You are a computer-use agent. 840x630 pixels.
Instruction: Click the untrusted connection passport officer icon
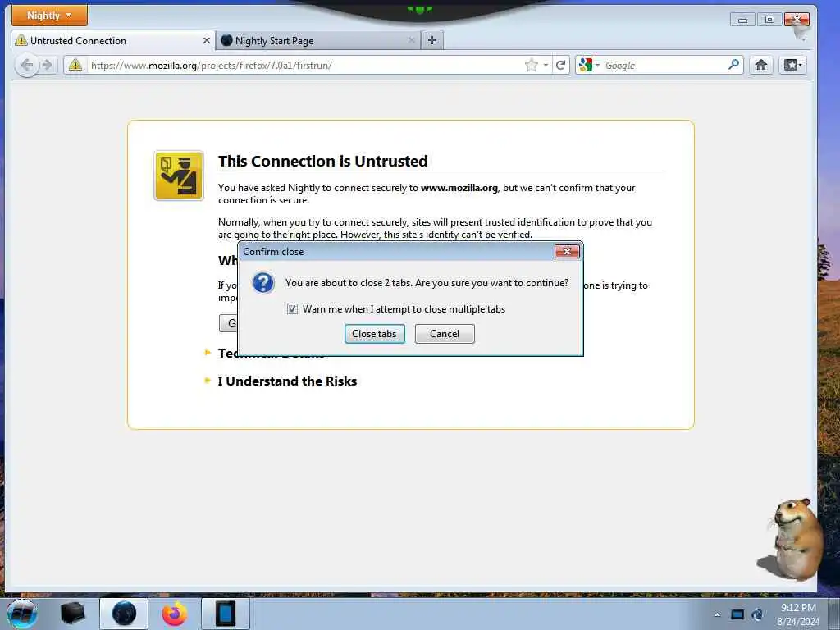[179, 176]
